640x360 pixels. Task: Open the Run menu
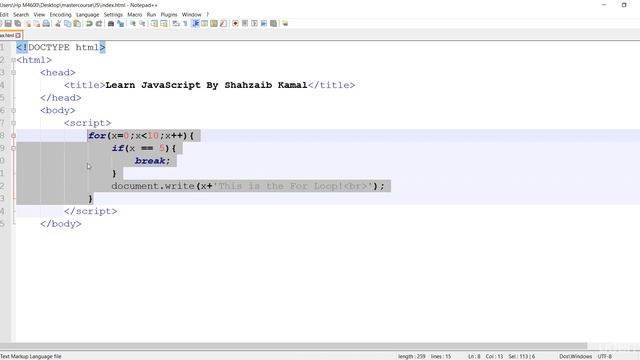(x=151, y=14)
